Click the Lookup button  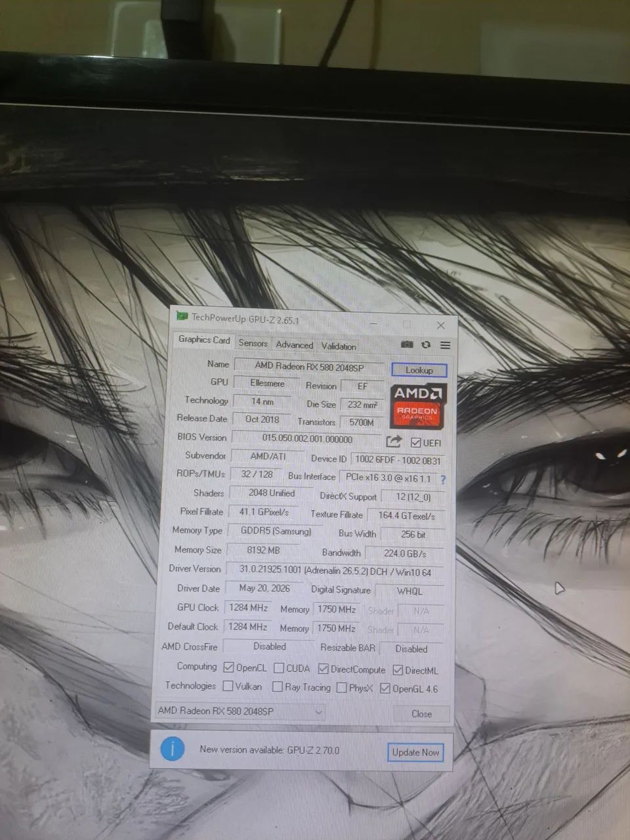click(419, 370)
